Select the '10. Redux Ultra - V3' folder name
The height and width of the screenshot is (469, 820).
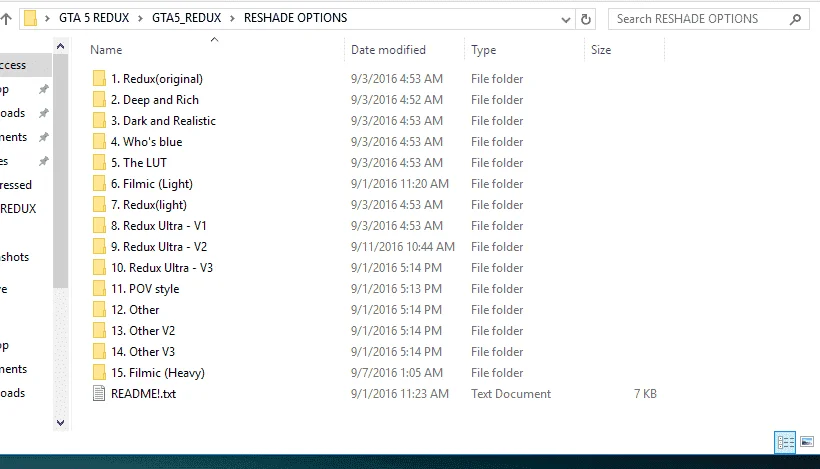tap(162, 268)
